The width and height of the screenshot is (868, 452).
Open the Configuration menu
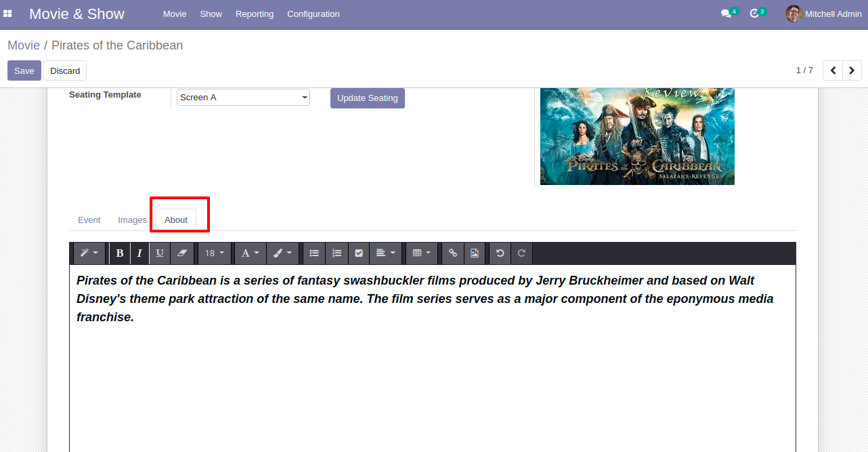pyautogui.click(x=313, y=14)
